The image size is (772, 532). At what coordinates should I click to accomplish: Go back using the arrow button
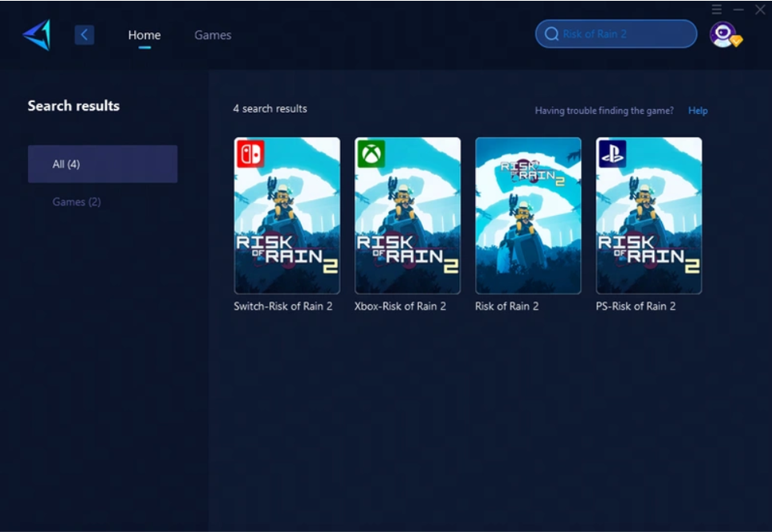click(x=84, y=35)
